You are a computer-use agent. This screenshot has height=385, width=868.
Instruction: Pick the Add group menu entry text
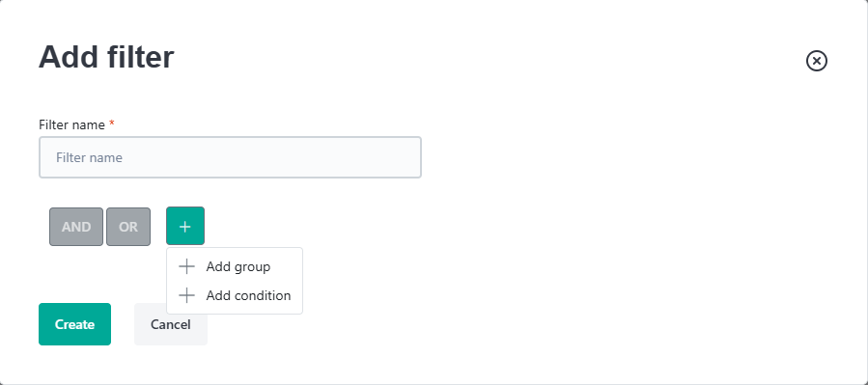pos(238,266)
